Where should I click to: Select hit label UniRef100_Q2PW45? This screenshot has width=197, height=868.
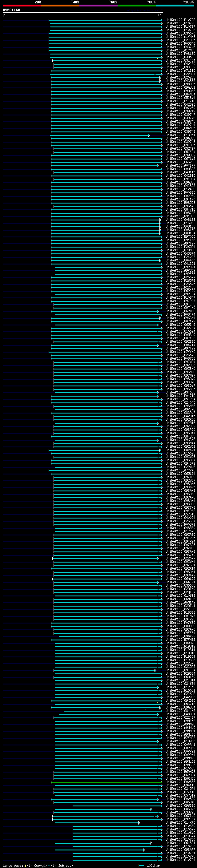tap(180, 467)
